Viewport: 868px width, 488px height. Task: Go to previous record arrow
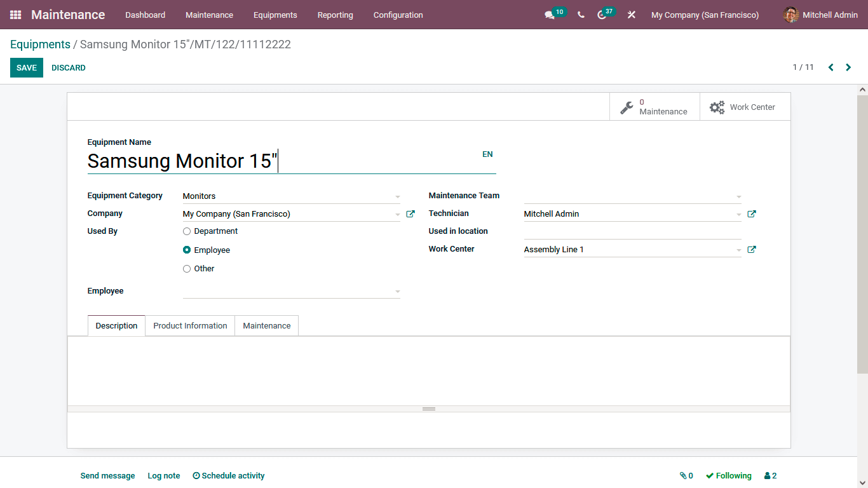831,67
